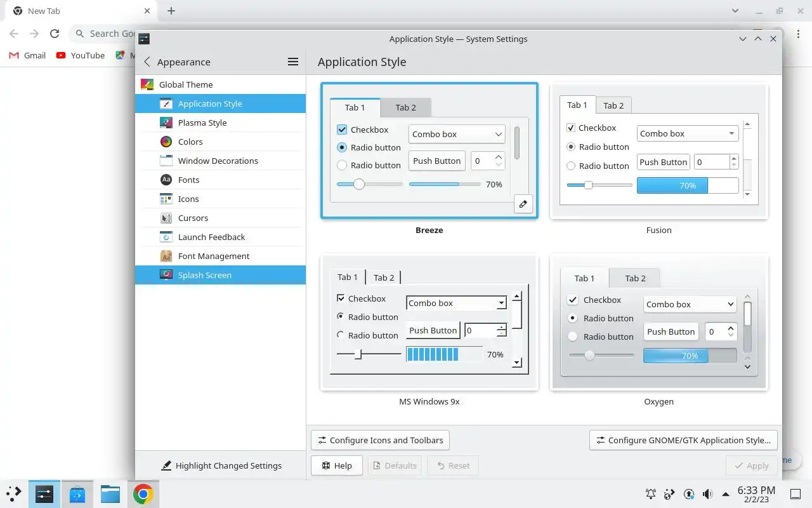Click the Chrome icon in the taskbar
The height and width of the screenshot is (508, 812).
[143, 493]
